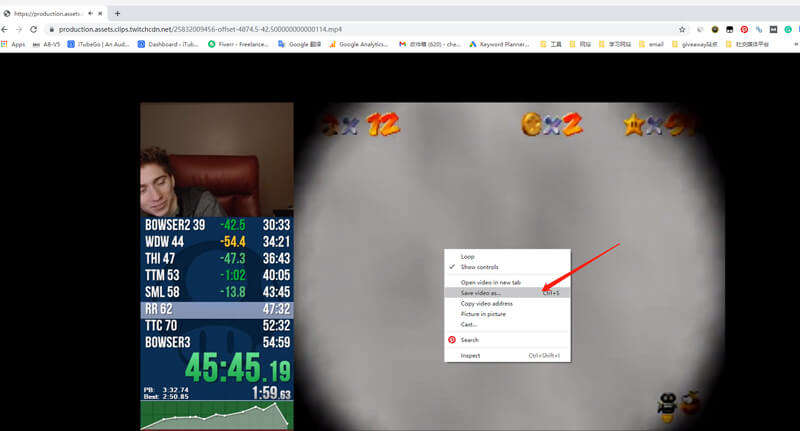Image resolution: width=800 pixels, height=431 pixels.
Task: Open the Keyword Planner bookmark
Action: click(499, 44)
